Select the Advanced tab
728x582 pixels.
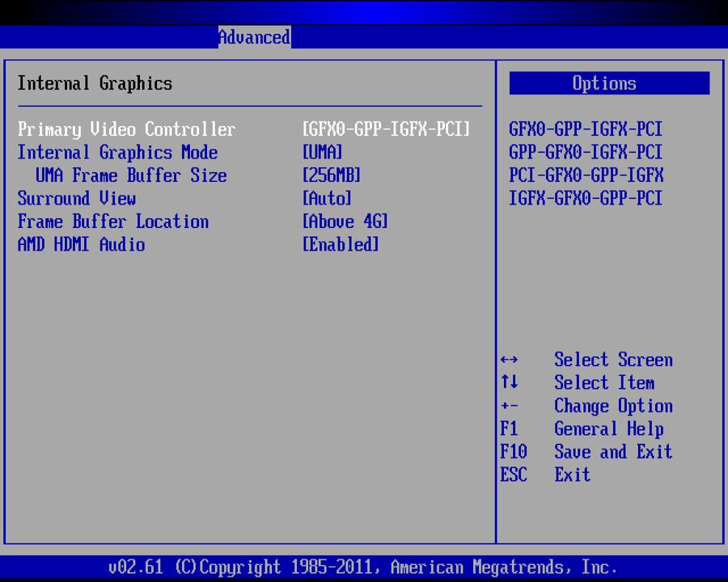click(x=255, y=37)
